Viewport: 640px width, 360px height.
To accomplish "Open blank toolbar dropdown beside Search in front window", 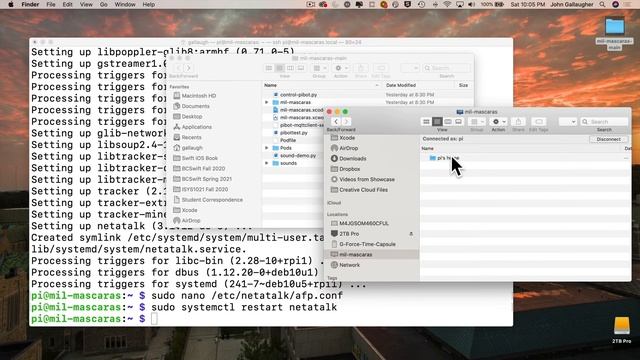I will (567, 122).
